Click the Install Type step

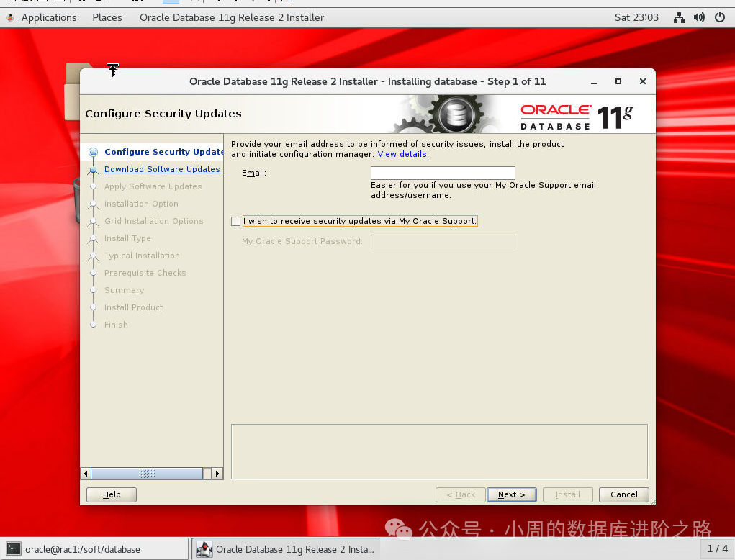[x=127, y=238]
